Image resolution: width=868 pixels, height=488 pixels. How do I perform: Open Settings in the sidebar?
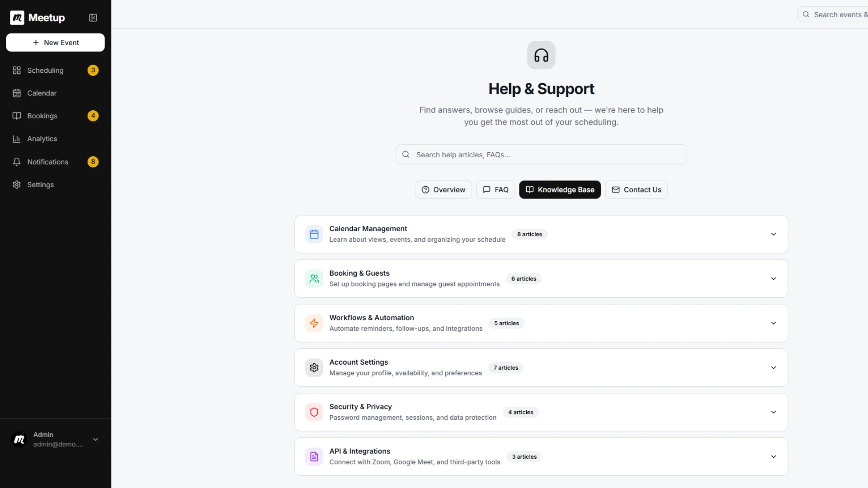[x=55, y=185]
